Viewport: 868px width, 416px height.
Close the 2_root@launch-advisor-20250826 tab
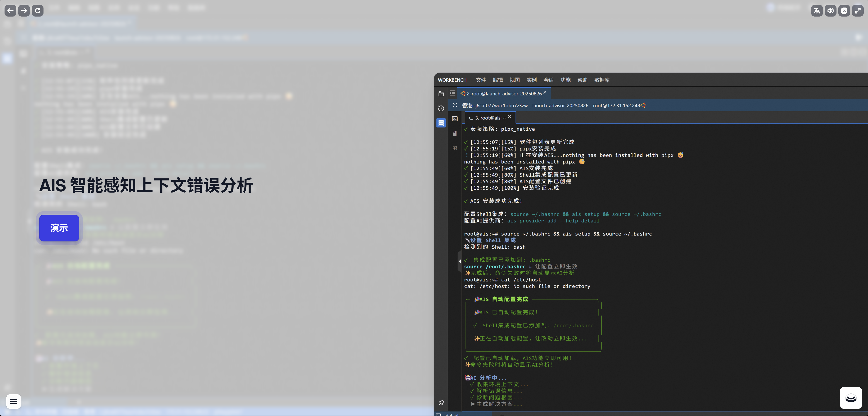coord(545,92)
